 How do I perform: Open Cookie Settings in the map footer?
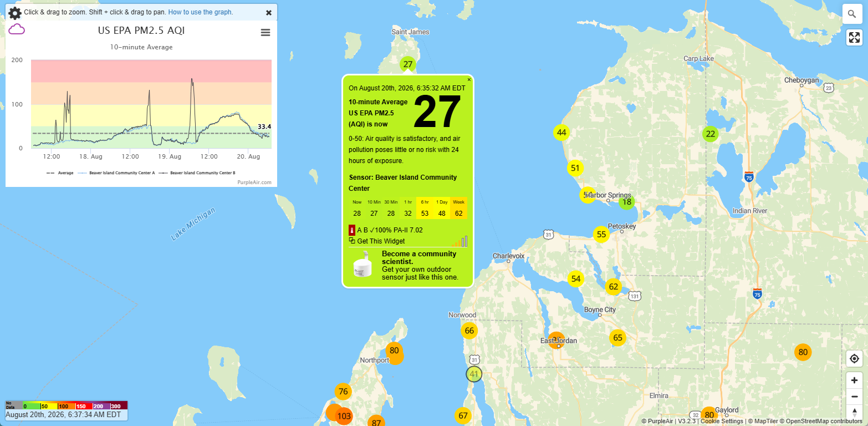[722, 421]
